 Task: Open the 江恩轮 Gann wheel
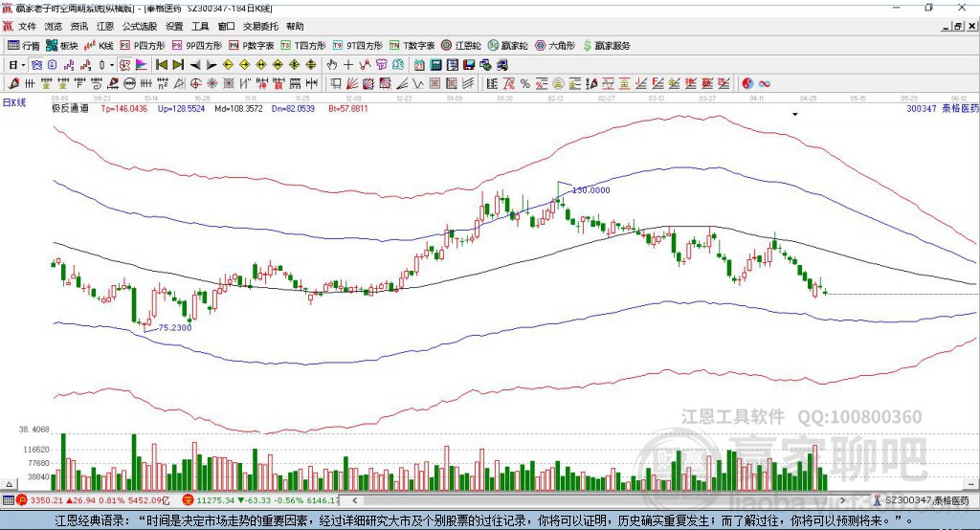point(461,46)
